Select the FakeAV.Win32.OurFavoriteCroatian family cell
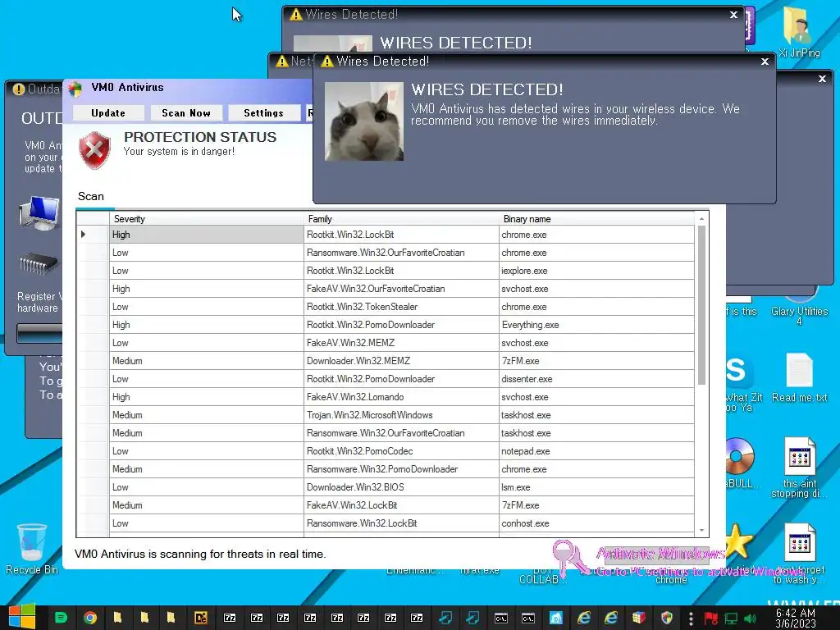Screen dimensions: 840x630 [x=401, y=289]
